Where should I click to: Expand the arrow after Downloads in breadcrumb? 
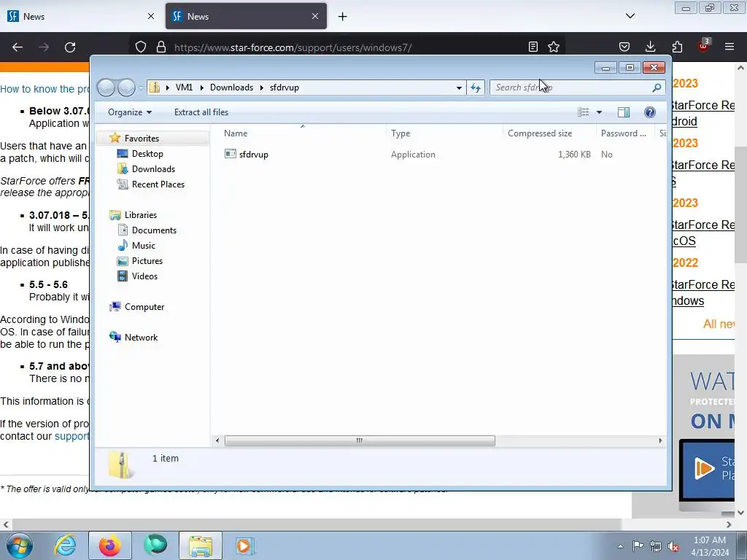coord(262,87)
